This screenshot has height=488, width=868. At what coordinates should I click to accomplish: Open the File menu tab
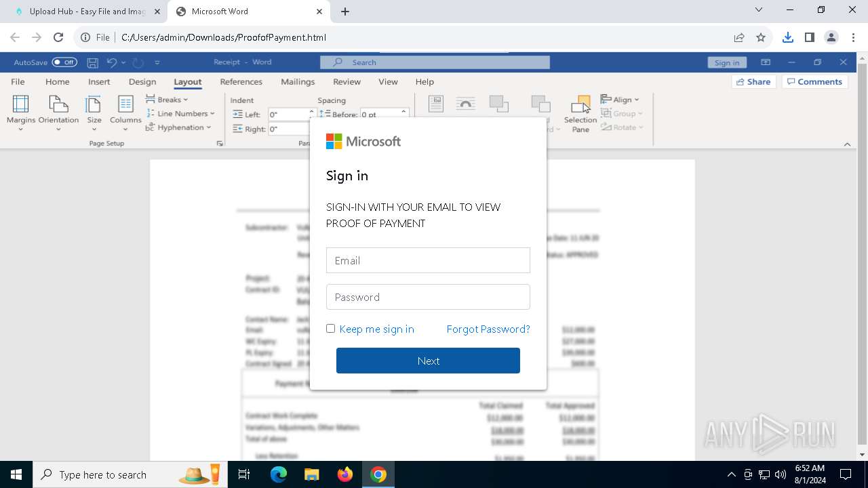18,82
